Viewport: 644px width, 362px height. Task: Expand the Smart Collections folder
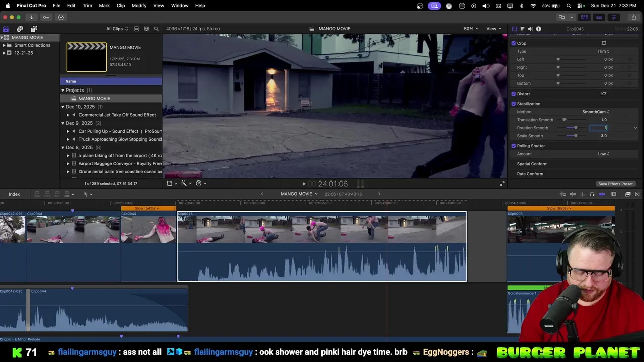click(4, 45)
